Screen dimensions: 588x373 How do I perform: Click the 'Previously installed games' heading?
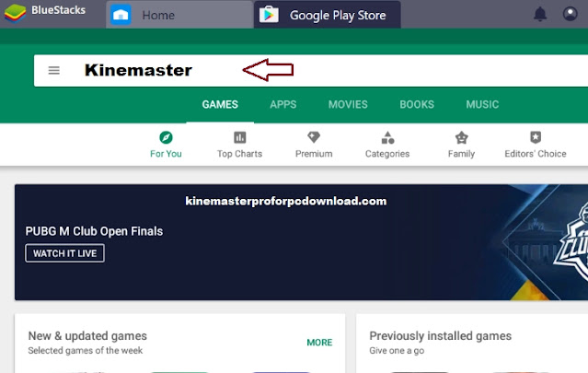coord(440,336)
